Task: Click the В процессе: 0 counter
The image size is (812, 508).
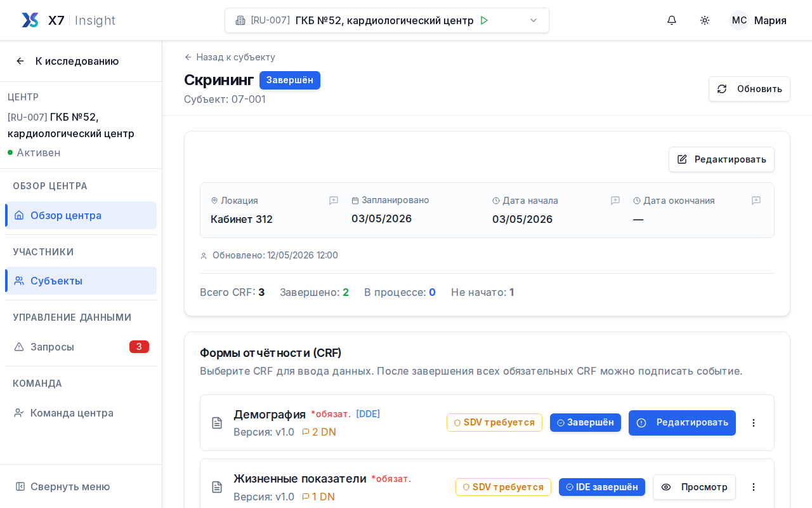Action: pos(400,292)
